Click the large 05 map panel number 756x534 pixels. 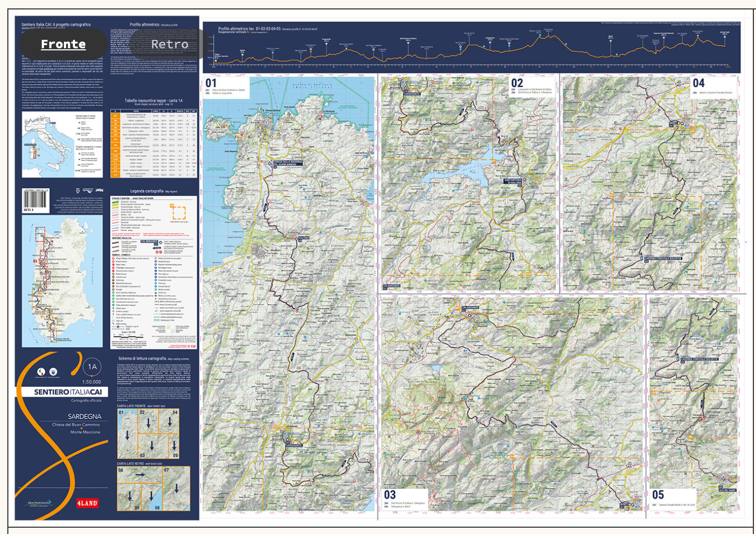click(x=657, y=495)
